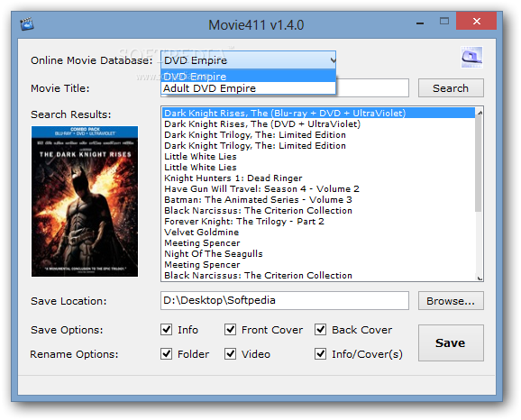Click the search results vertical scrollbar thumb
The image size is (521, 420).
[x=479, y=164]
